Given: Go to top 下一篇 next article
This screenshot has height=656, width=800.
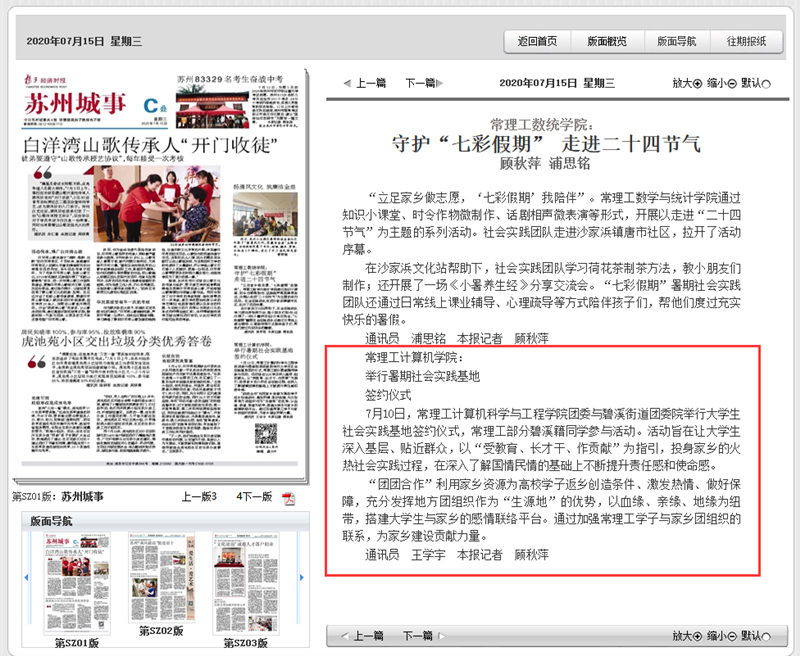Looking at the screenshot, I should pos(424,83).
